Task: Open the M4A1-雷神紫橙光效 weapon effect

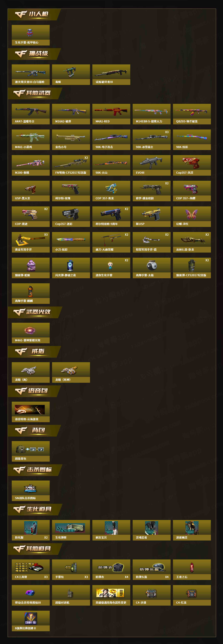Action: (x=31, y=333)
